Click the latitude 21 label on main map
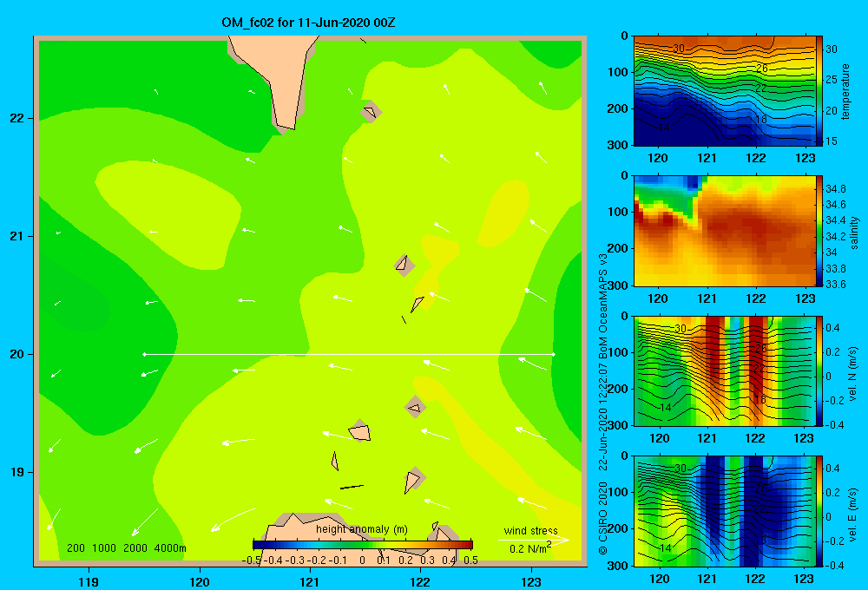Viewport: 868px width, 590px height. pos(17,236)
